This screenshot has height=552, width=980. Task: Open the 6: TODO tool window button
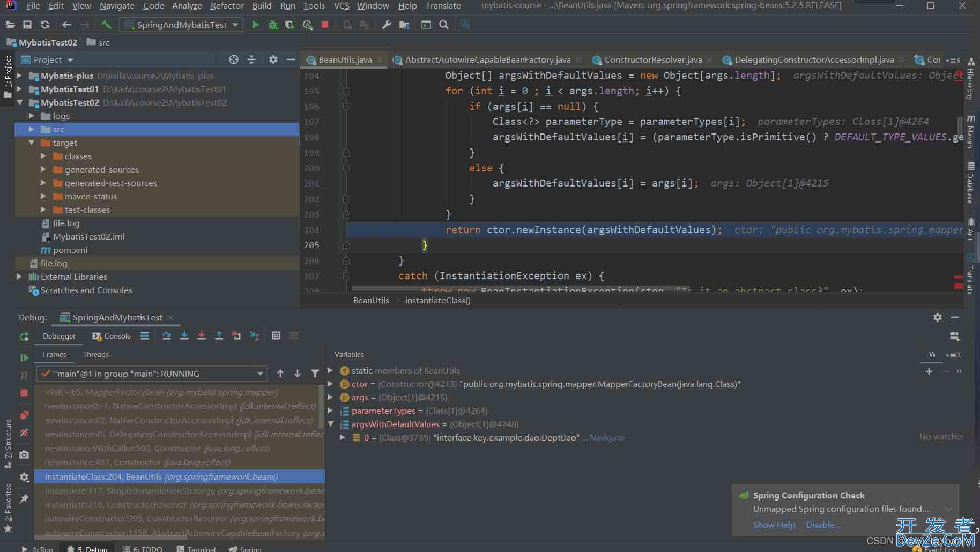click(143, 549)
